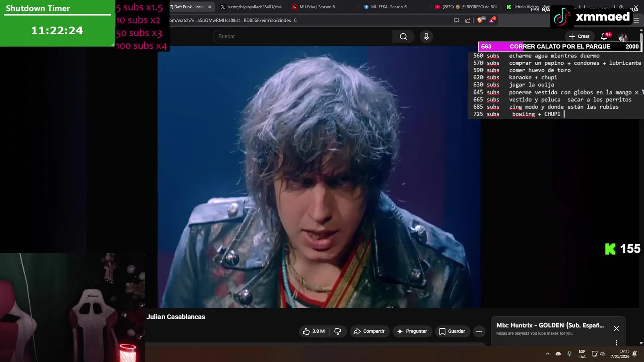Click the browser address bar URL
The image size is (644, 362).
coord(232,20)
